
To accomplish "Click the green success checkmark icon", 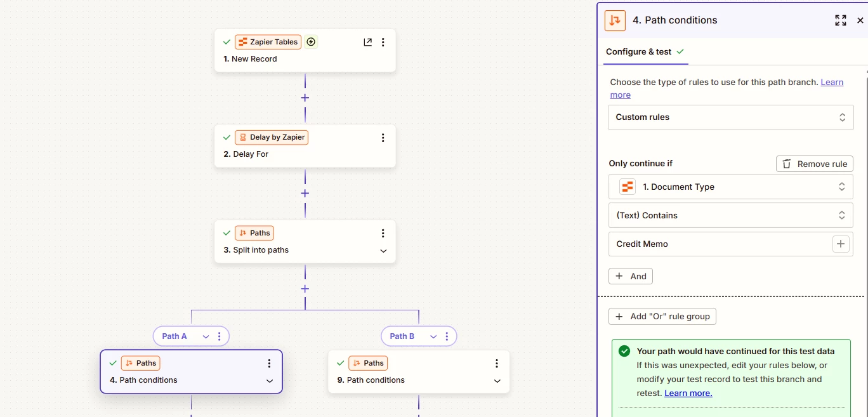I will [624, 351].
